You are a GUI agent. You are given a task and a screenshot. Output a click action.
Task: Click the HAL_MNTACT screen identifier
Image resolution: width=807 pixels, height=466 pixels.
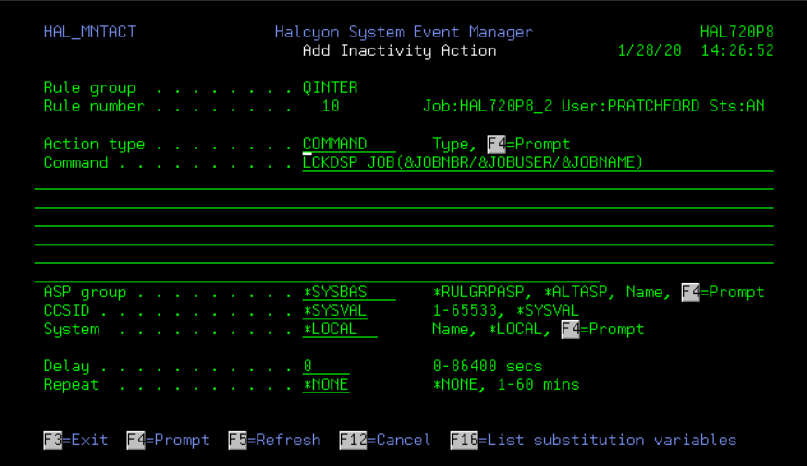90,32
